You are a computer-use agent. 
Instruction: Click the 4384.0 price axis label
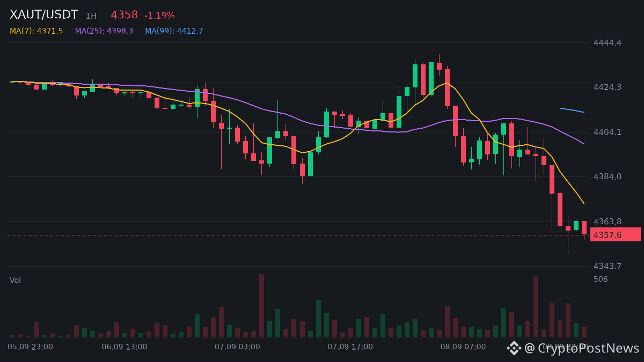tap(608, 176)
